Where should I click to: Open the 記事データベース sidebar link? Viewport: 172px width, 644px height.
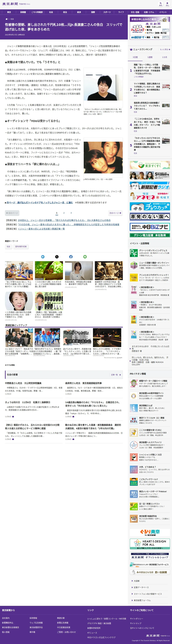141,587
